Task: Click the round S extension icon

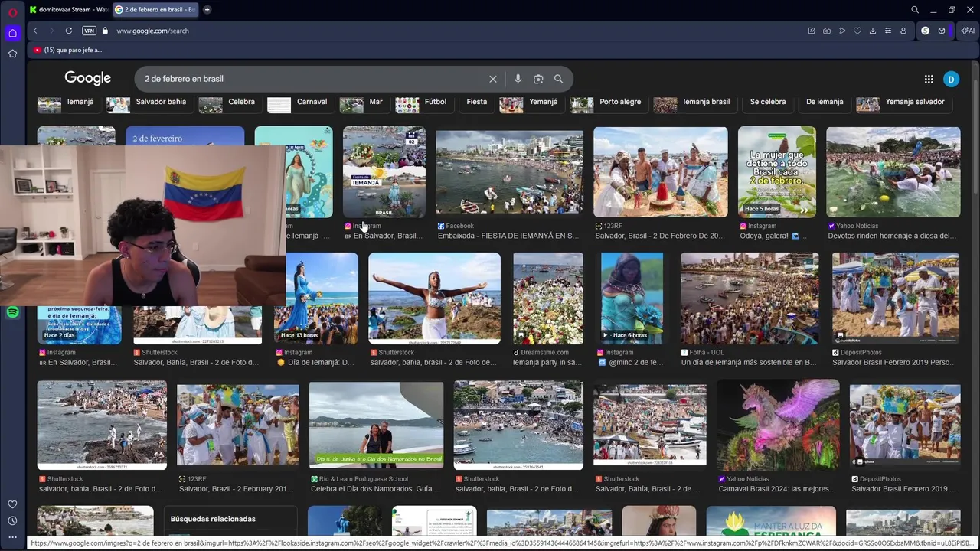Action: coord(926,31)
